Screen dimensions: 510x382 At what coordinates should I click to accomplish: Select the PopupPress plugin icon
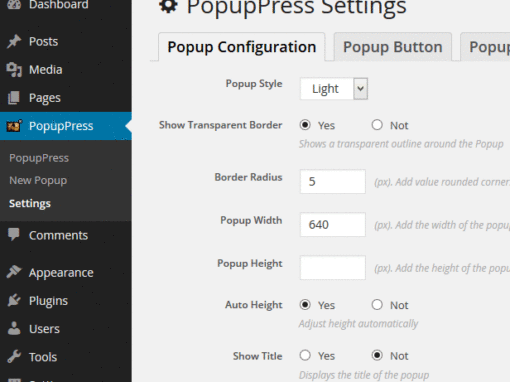coord(14,126)
